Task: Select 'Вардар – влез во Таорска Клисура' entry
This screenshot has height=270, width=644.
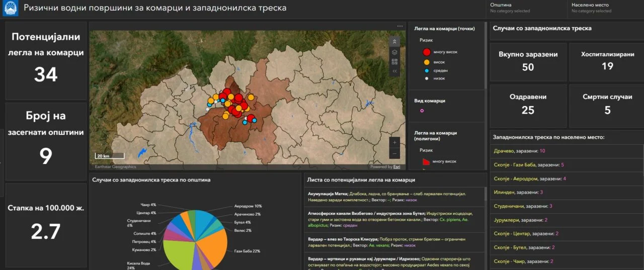Action: coord(394,242)
